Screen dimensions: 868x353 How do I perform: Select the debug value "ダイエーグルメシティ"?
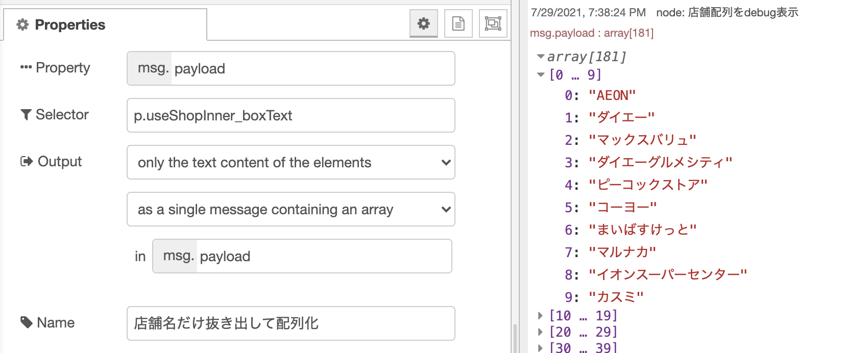[x=661, y=163]
